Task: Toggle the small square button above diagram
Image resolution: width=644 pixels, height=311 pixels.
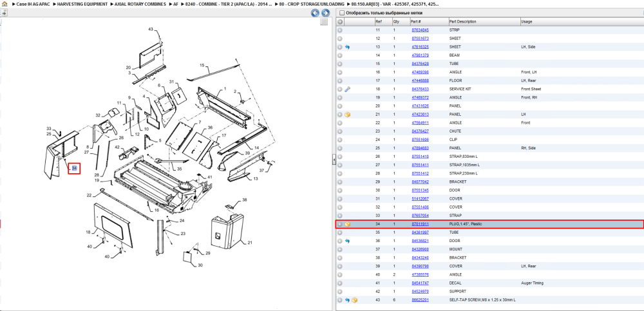Action: pyautogui.click(x=324, y=22)
